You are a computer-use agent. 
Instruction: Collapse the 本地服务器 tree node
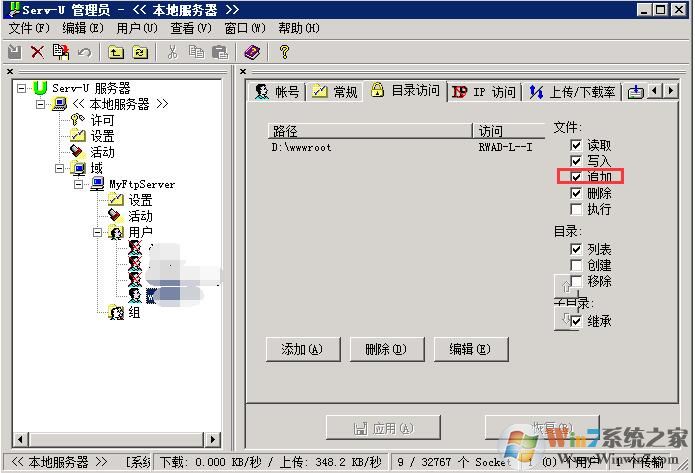coord(40,104)
